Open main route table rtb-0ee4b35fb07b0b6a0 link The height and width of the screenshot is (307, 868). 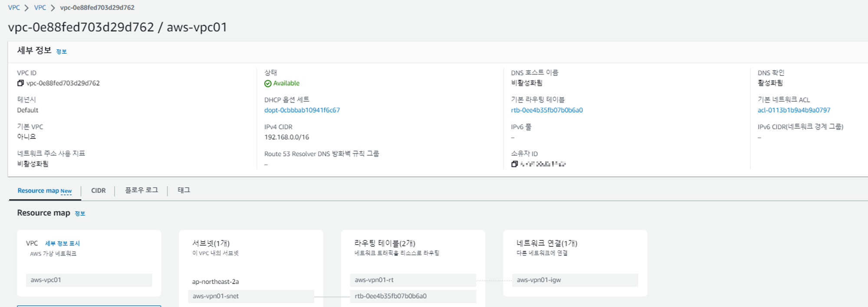point(547,110)
